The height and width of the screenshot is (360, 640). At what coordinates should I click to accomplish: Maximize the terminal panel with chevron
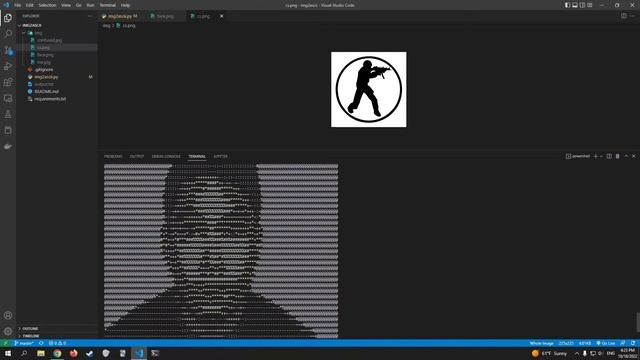click(x=626, y=156)
